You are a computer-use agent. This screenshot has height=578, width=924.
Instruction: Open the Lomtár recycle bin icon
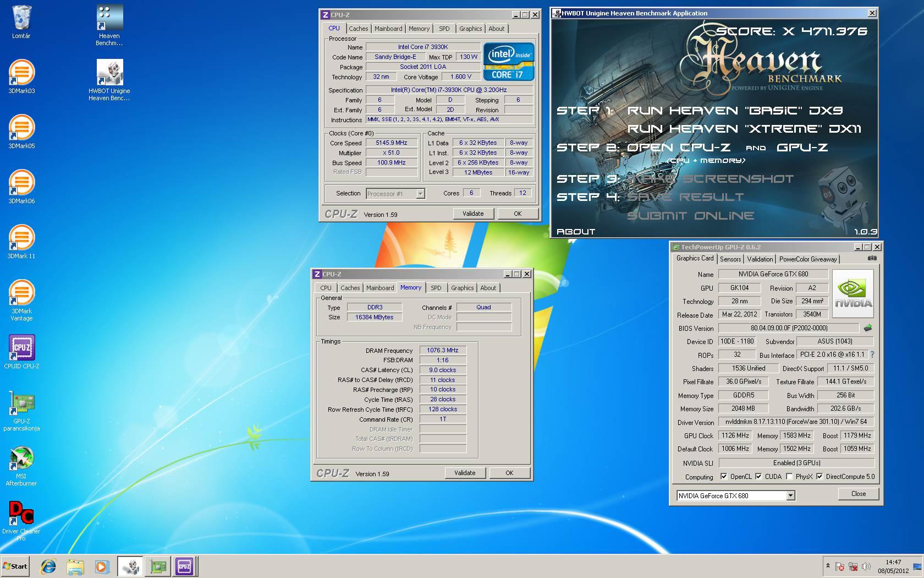21,22
